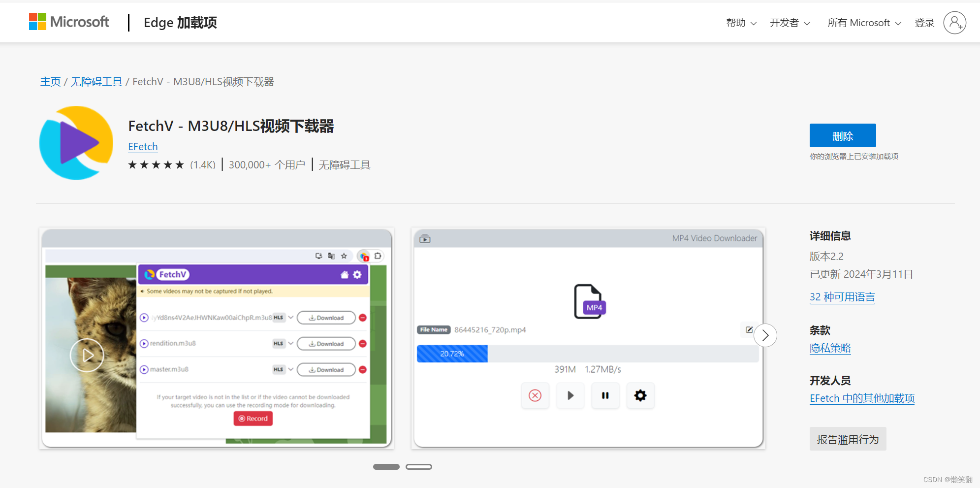Image resolution: width=980 pixels, height=488 pixels.
Task: Click the MP4 file icon
Action: tap(590, 301)
